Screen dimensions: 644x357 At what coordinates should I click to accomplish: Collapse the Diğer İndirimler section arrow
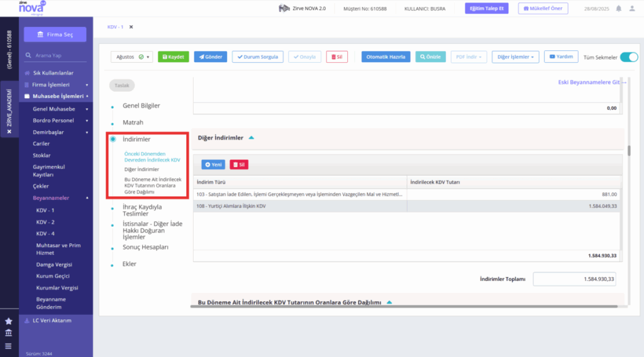click(252, 138)
